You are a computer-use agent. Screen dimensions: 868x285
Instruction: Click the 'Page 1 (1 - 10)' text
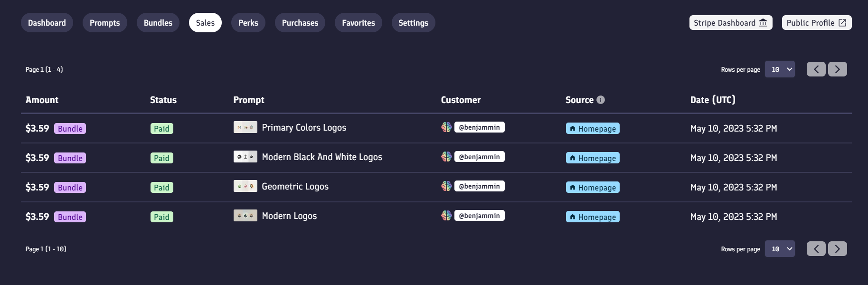[46, 249]
